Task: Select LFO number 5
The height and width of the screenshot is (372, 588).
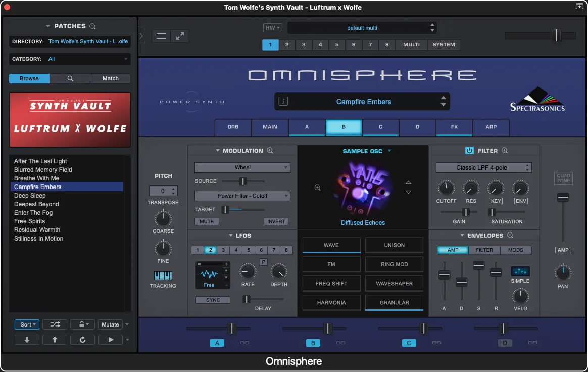Action: [249, 250]
